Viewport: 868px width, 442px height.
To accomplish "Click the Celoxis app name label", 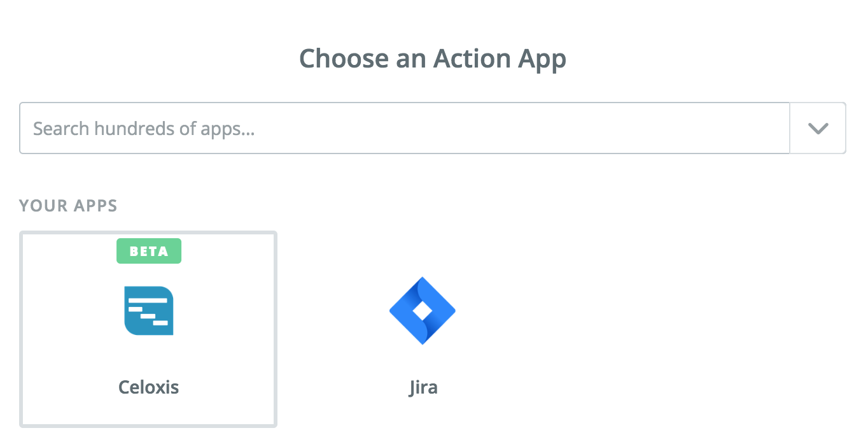I will coord(149,387).
